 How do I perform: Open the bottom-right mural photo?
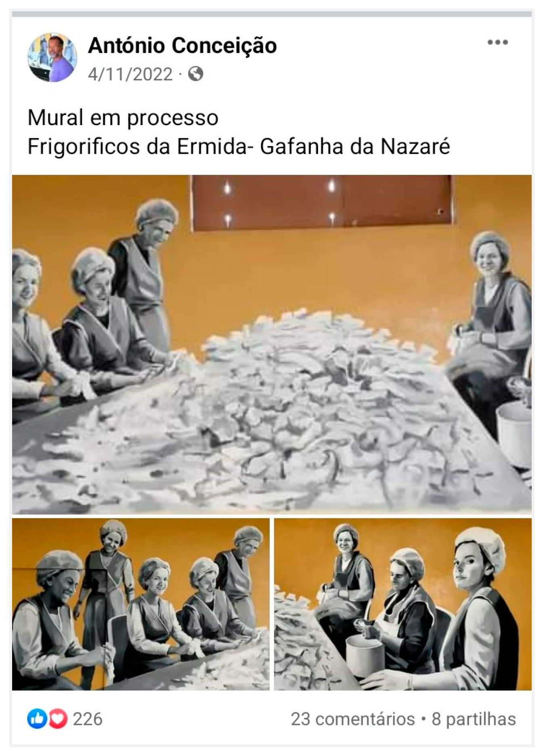(x=402, y=604)
